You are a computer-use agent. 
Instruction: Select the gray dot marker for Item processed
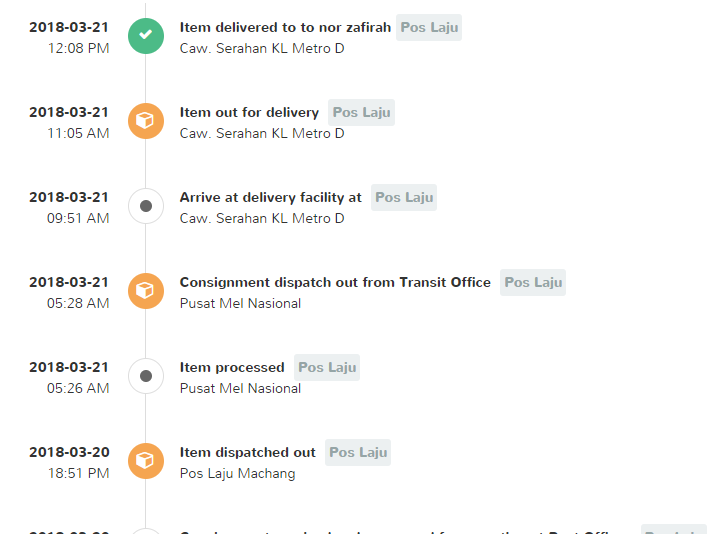[x=146, y=376]
